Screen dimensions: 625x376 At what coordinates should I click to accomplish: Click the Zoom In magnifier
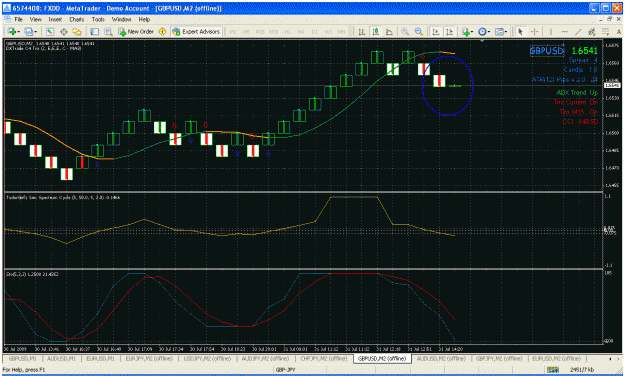tap(405, 31)
